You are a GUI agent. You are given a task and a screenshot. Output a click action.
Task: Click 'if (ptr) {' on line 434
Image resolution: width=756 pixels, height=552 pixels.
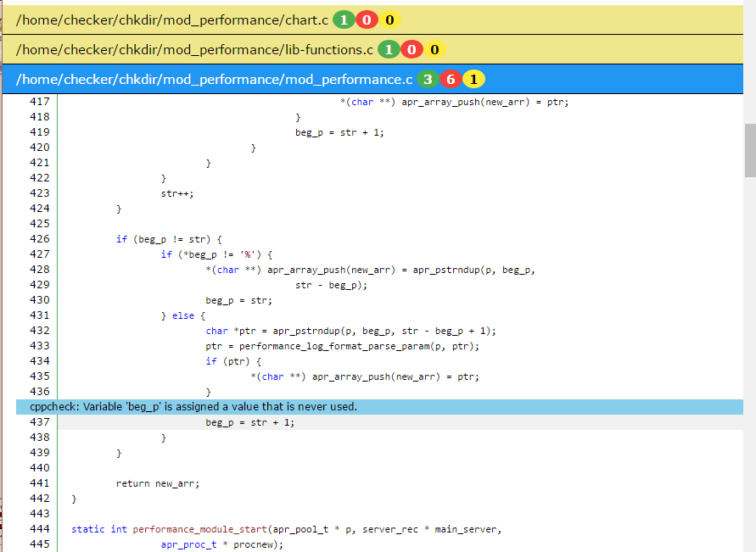click(x=233, y=362)
